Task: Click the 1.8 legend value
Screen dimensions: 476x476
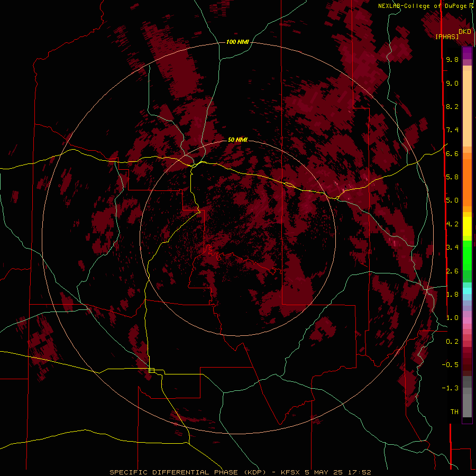Action: pos(452,295)
